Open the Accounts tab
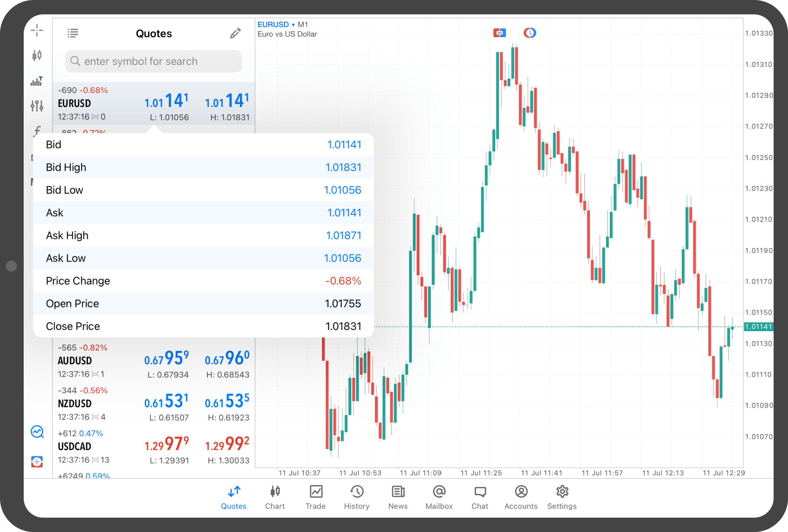 [521, 497]
